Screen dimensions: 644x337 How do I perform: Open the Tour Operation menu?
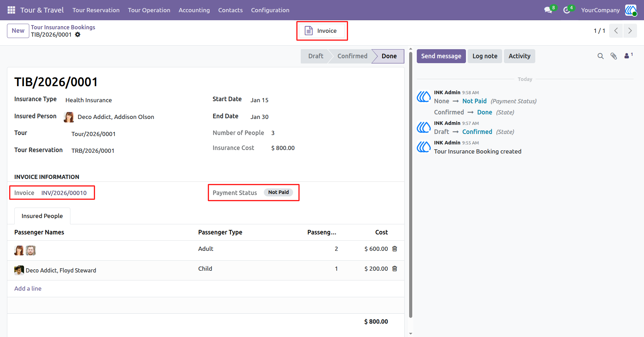point(149,10)
